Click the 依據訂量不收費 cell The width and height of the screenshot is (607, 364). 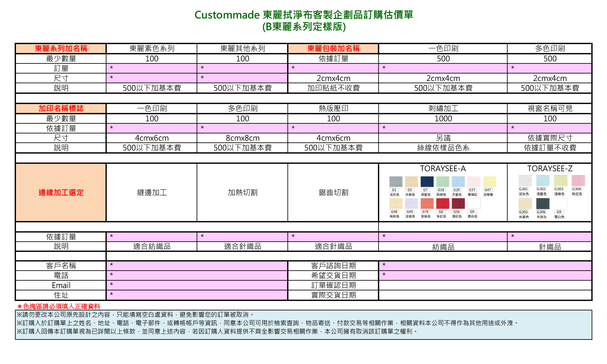tap(550, 148)
